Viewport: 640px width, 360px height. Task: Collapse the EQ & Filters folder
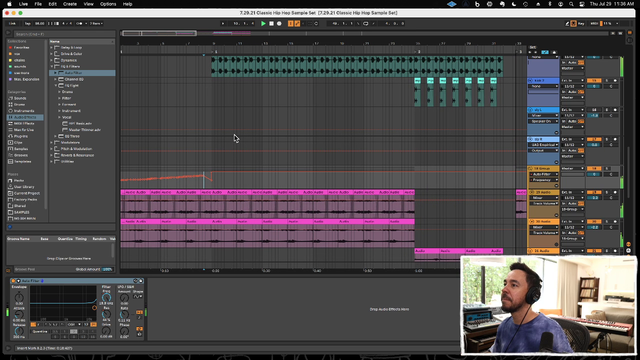tap(51, 67)
